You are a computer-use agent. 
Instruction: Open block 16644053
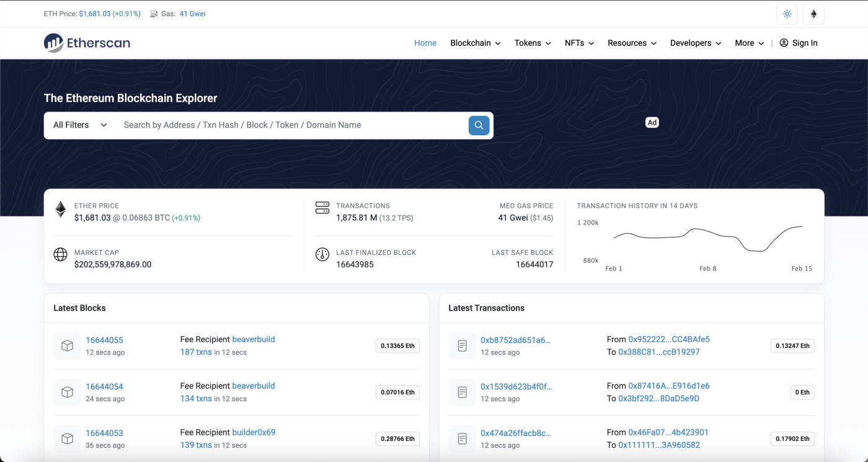point(104,433)
